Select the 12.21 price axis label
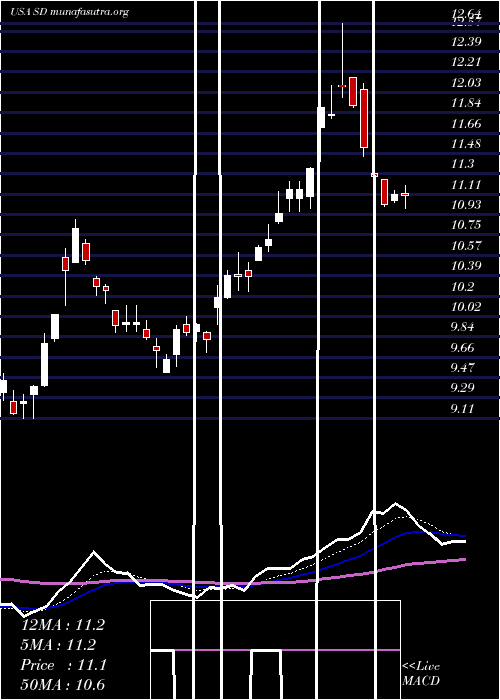This screenshot has width=500, height=700. click(466, 62)
